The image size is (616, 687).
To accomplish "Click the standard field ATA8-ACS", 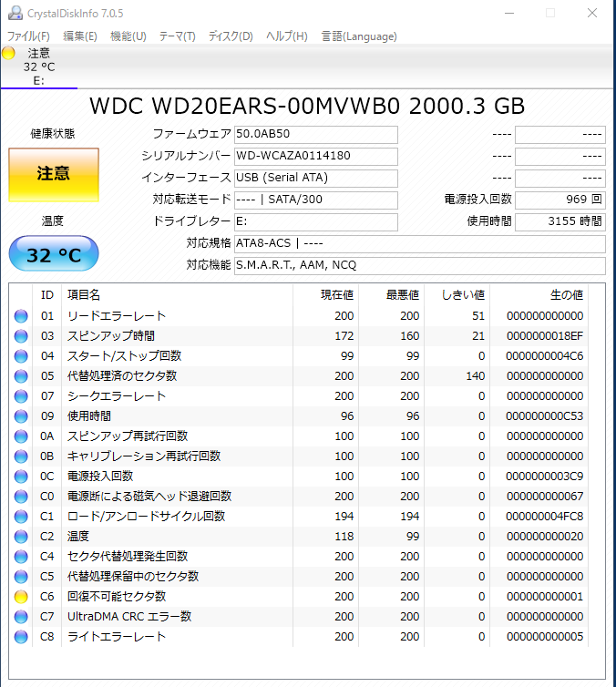I will (x=420, y=243).
